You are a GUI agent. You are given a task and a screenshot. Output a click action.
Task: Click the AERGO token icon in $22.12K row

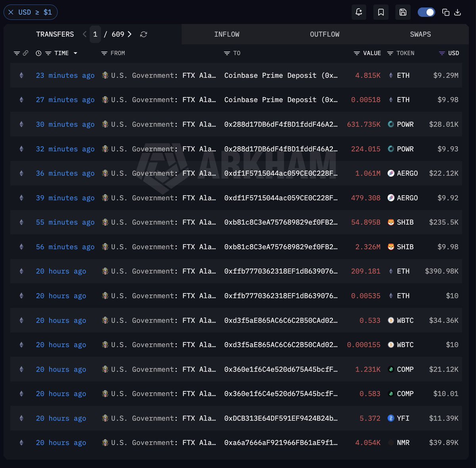click(391, 173)
